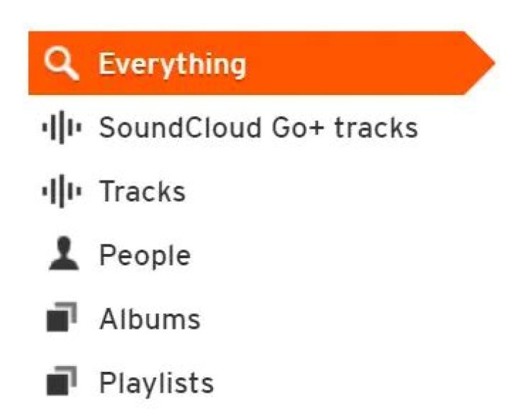Click the stacked squares icon beside Playlists

click(61, 383)
